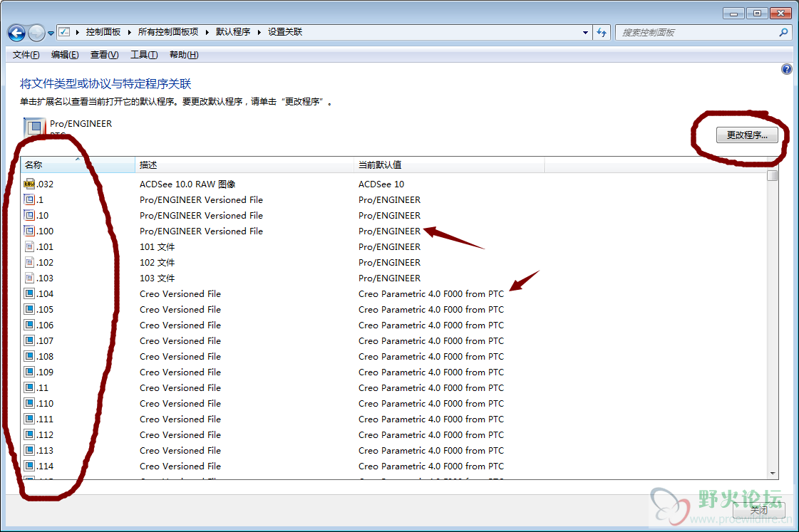The image size is (799, 532).
Task: Sort by the 描述 column header
Action: [x=244, y=165]
